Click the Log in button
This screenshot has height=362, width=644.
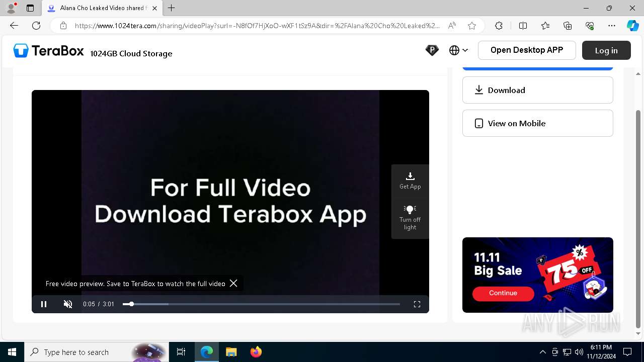coord(606,50)
